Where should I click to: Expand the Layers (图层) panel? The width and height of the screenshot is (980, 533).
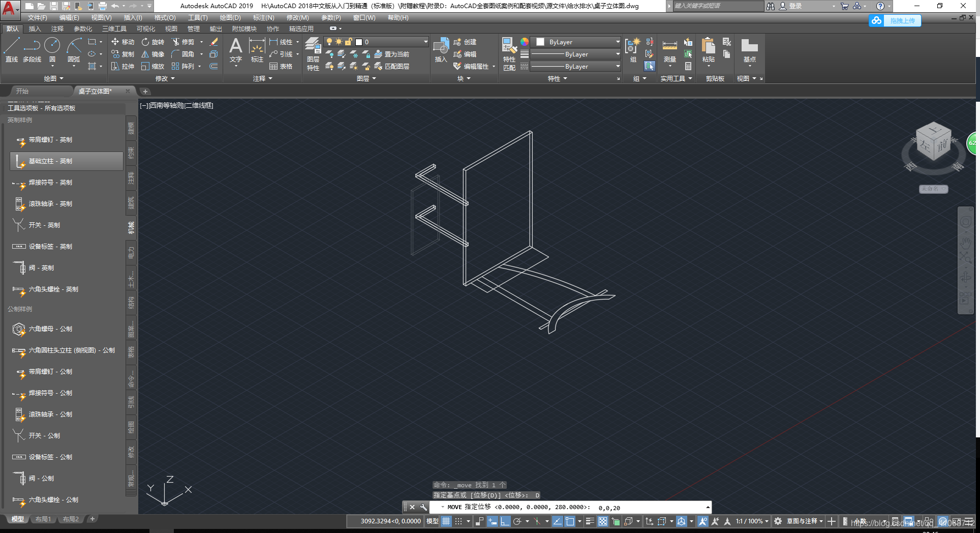[366, 78]
